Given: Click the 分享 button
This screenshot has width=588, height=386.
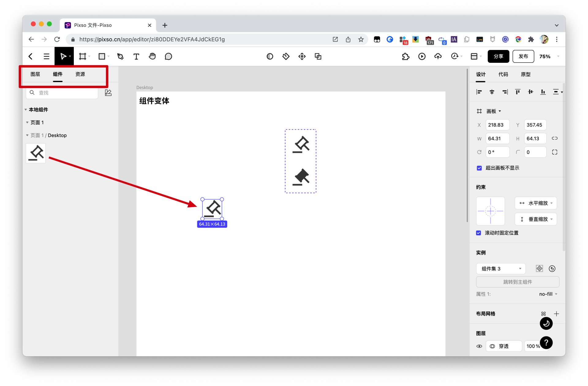Looking at the screenshot, I should [x=498, y=56].
